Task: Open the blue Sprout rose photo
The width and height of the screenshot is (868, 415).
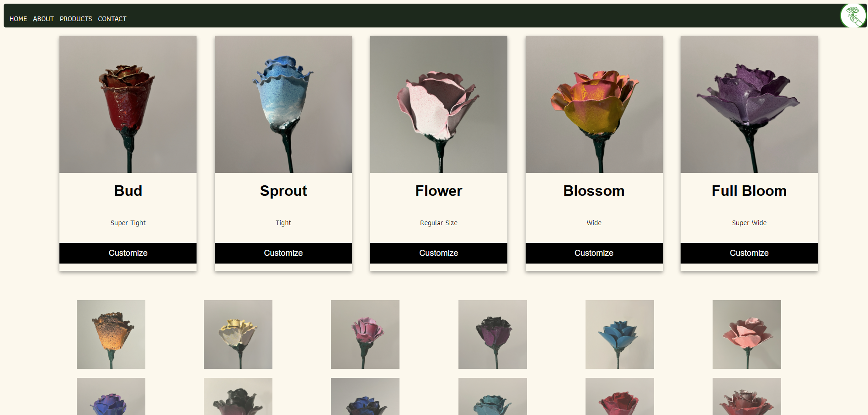Action: coord(283,104)
